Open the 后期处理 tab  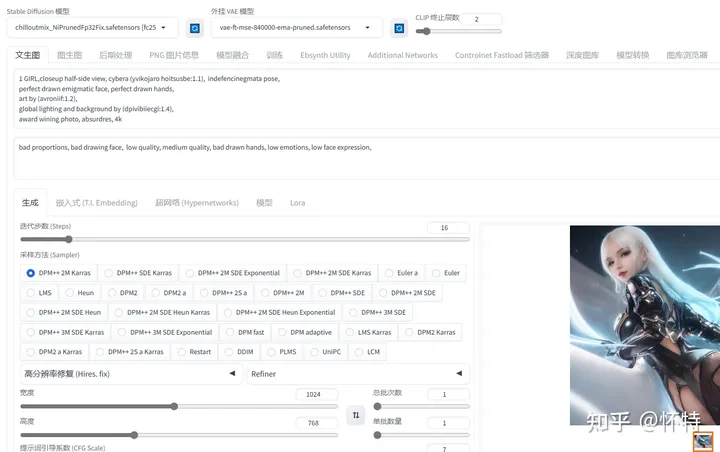pyautogui.click(x=116, y=55)
